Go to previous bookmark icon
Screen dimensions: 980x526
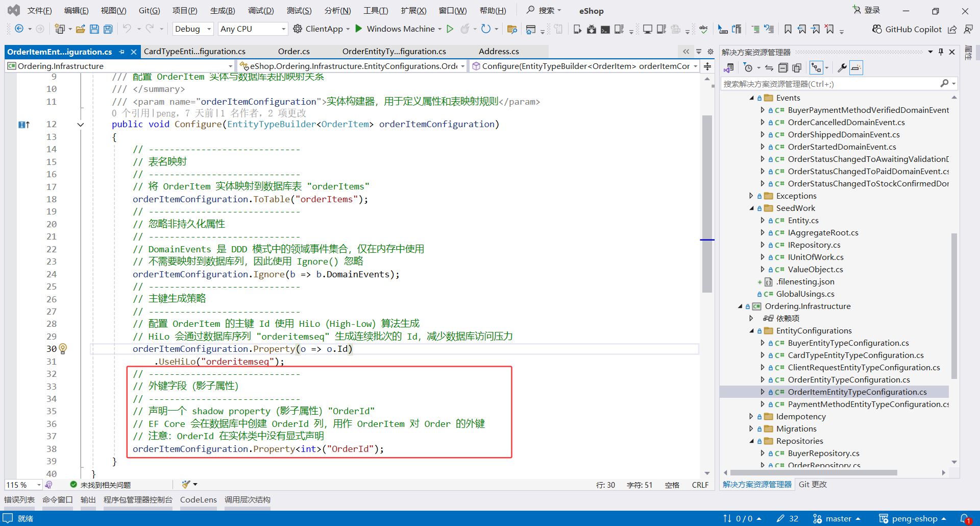pyautogui.click(x=802, y=29)
